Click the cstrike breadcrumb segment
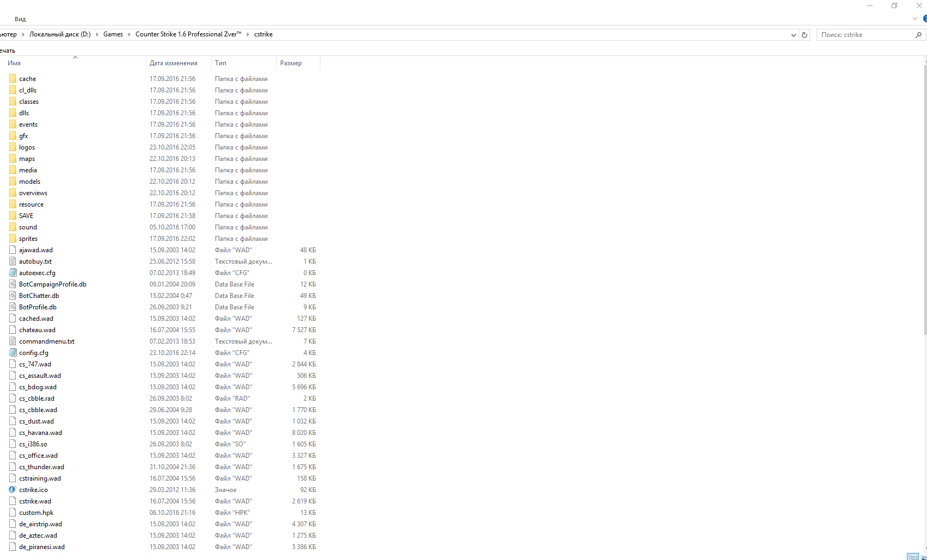This screenshot has height=560, width=927. 263,34
